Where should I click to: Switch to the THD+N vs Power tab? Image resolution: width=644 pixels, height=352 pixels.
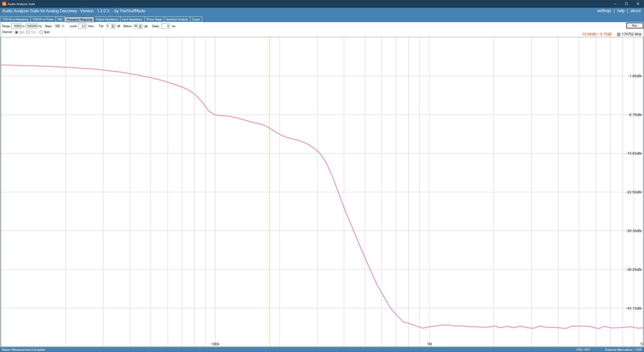43,19
